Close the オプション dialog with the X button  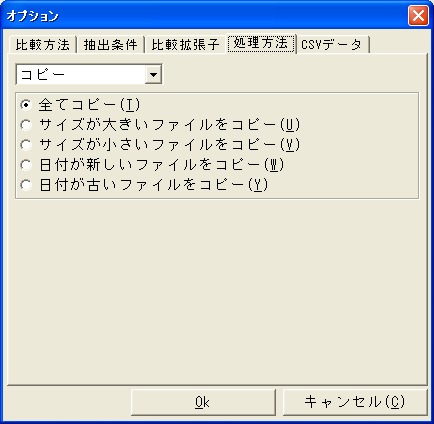coord(418,16)
